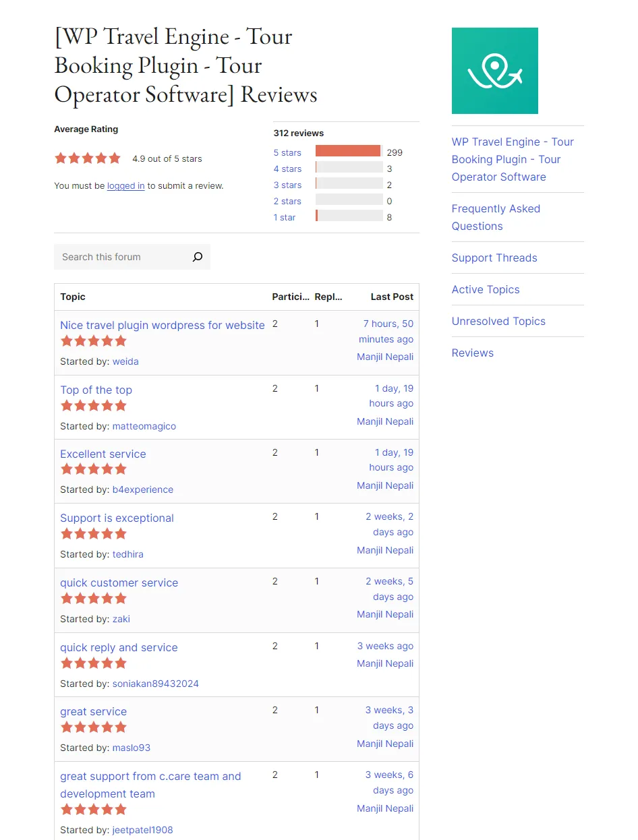Open the 7 hours, 50 minutes ago post

[386, 332]
